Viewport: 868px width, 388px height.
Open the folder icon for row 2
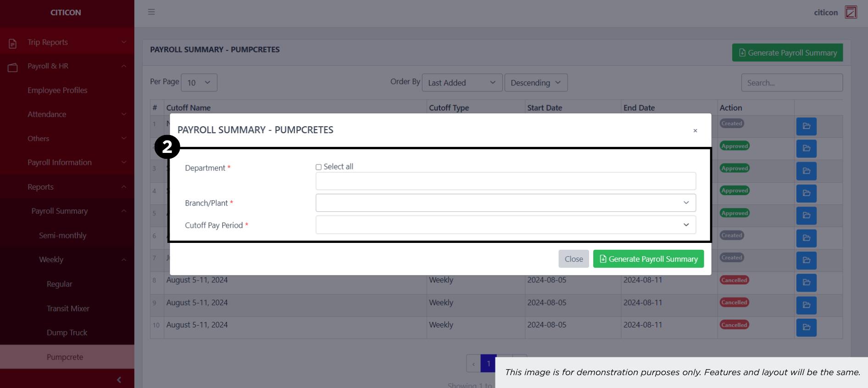pos(806,148)
